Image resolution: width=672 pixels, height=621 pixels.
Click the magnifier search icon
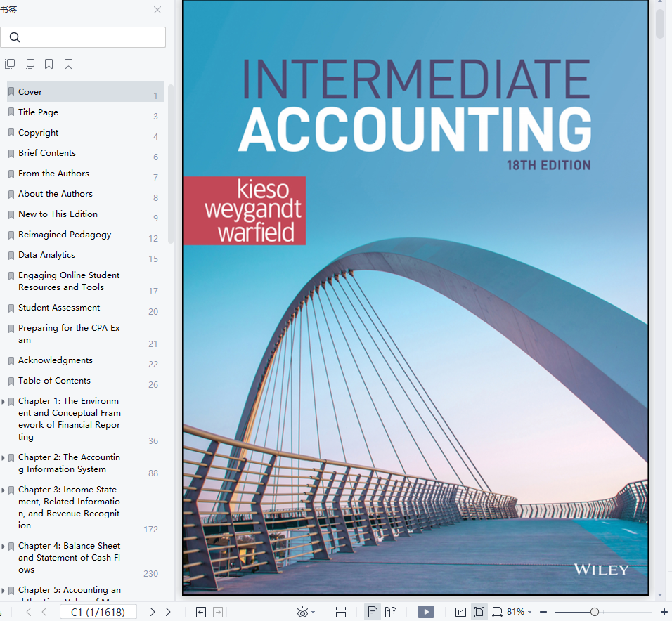[x=15, y=37]
